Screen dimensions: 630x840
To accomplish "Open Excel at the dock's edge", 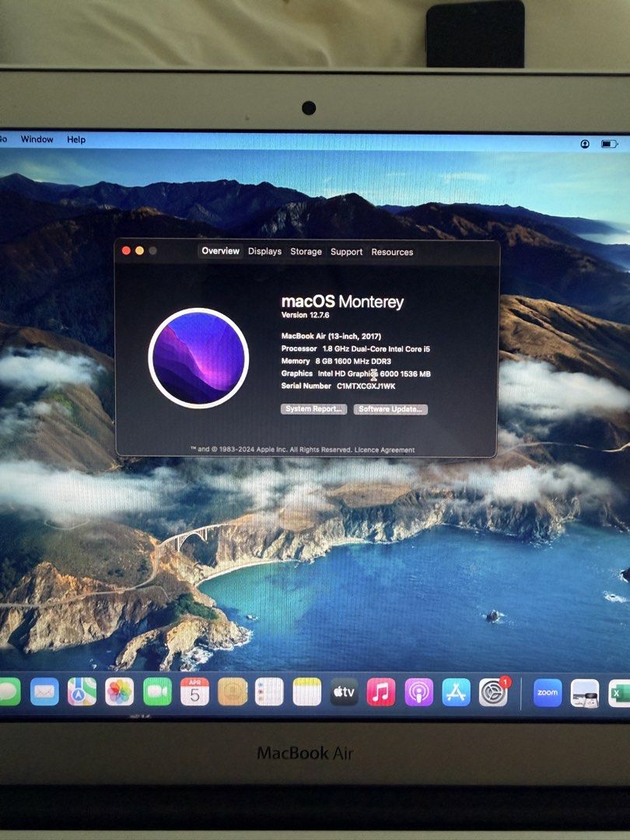I will pos(619,693).
